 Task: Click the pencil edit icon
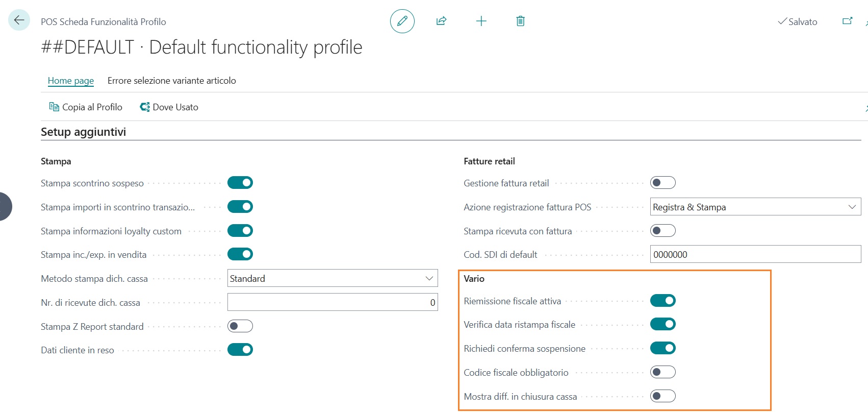tap(402, 21)
